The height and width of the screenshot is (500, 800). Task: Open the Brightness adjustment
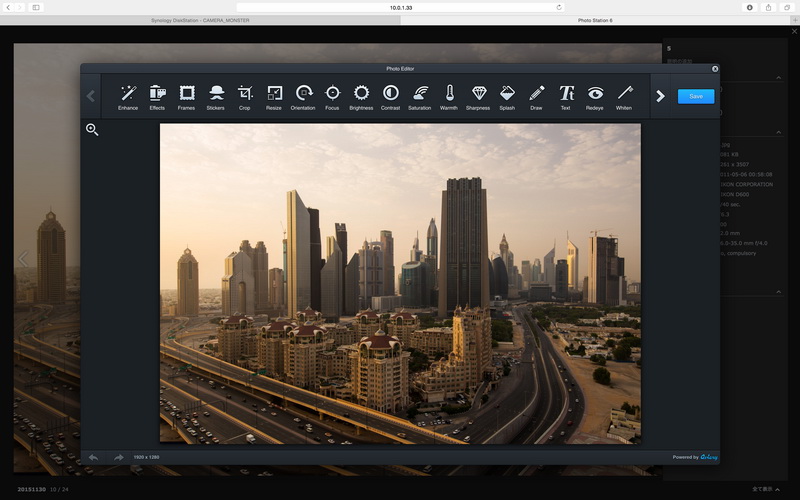click(x=361, y=97)
